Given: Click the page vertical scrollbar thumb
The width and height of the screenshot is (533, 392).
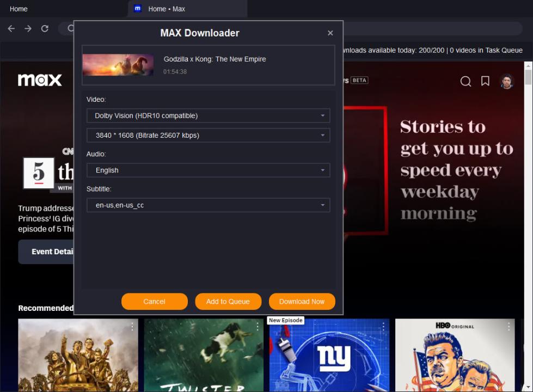Looking at the screenshot, I should tap(528, 77).
